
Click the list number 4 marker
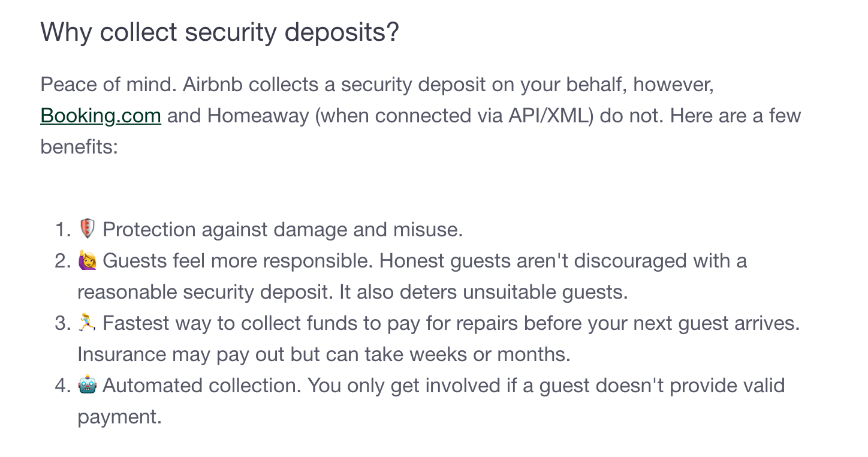coord(63,386)
